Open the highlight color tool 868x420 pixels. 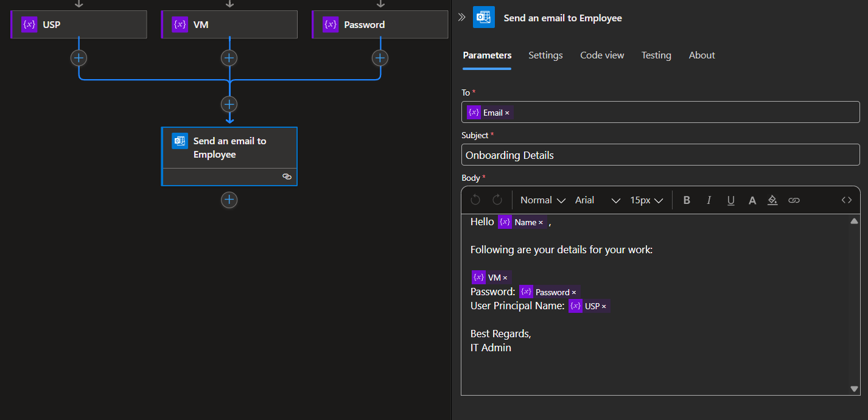[772, 200]
